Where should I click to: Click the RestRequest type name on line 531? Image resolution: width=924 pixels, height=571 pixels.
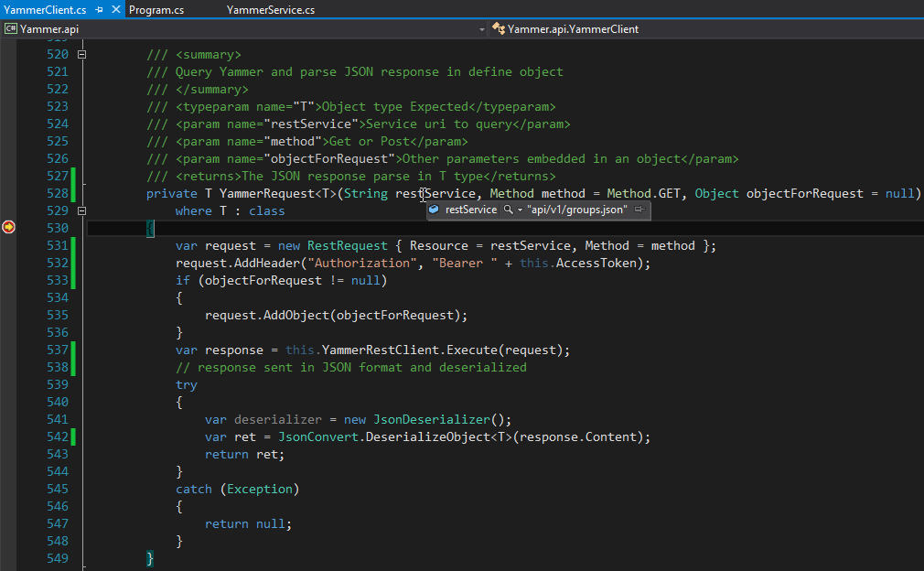(347, 245)
